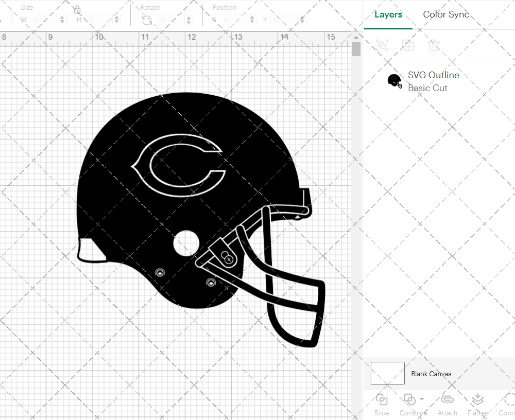Click the Attach paperclip icon
The height and width of the screenshot is (420, 515).
tap(447, 399)
